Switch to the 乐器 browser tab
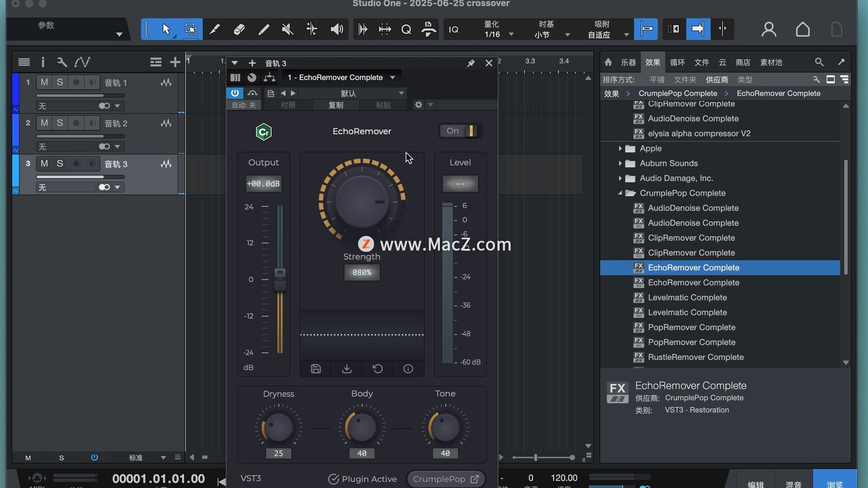Viewport: 868px width, 488px height. (x=628, y=62)
